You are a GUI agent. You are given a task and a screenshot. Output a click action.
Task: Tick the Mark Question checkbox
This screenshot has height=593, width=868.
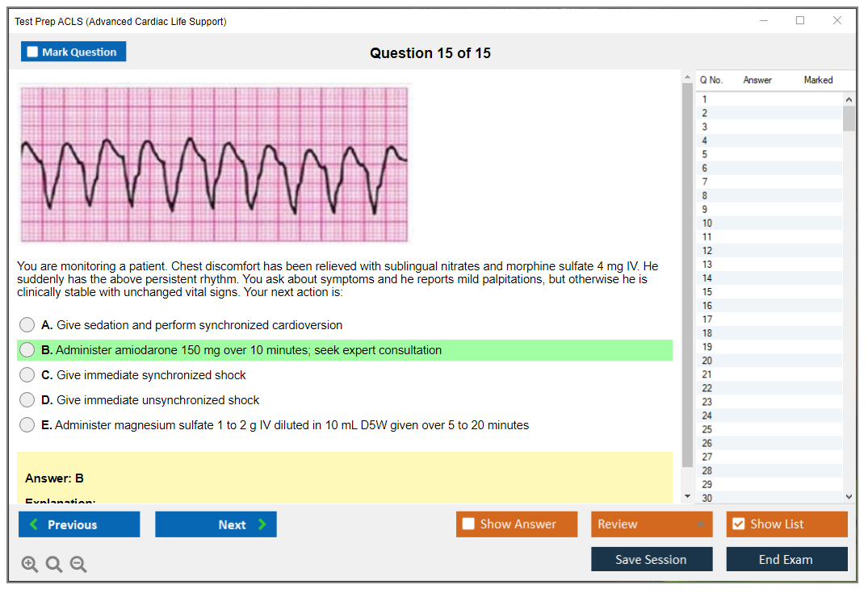(x=33, y=52)
